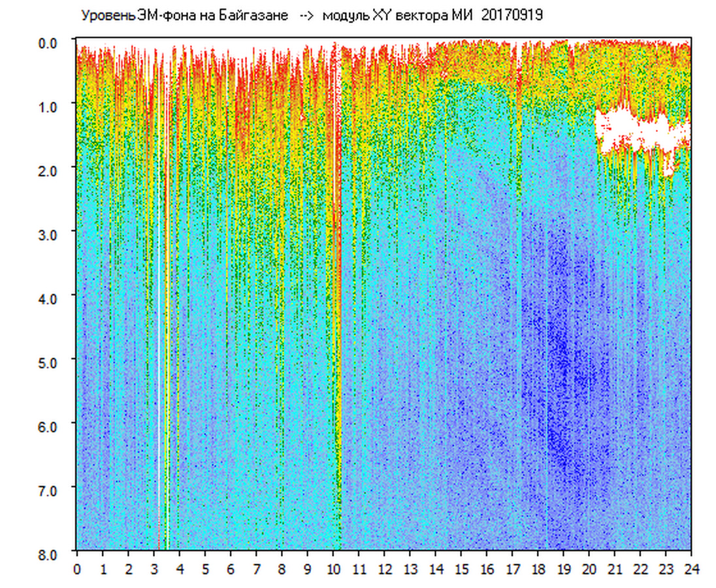
Task: Click the x-axis tick label 15
Action: pos(461,569)
